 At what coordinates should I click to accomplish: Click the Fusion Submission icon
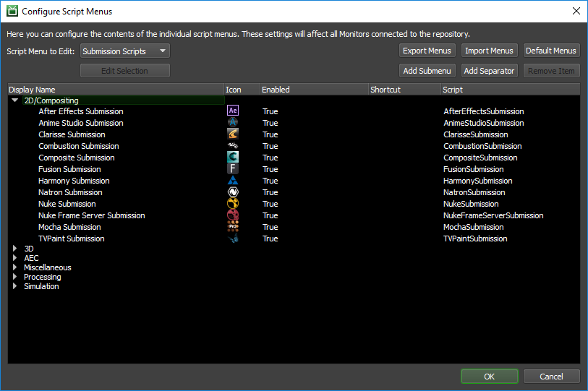(233, 169)
